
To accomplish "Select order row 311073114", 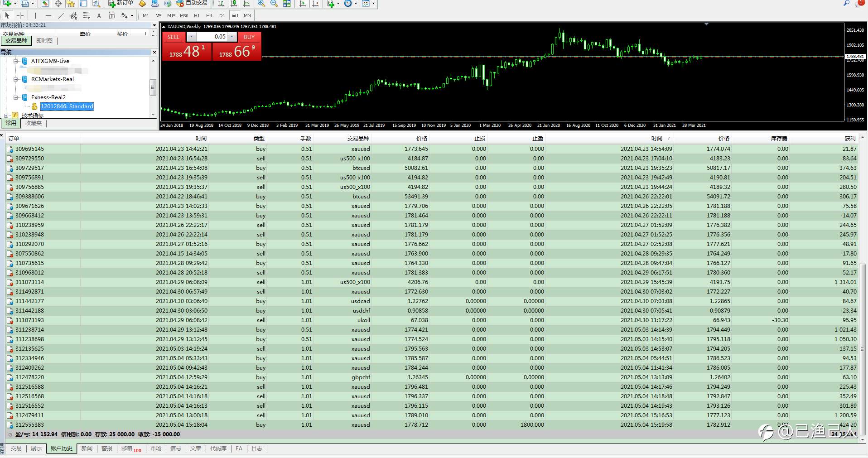I will tap(433, 282).
